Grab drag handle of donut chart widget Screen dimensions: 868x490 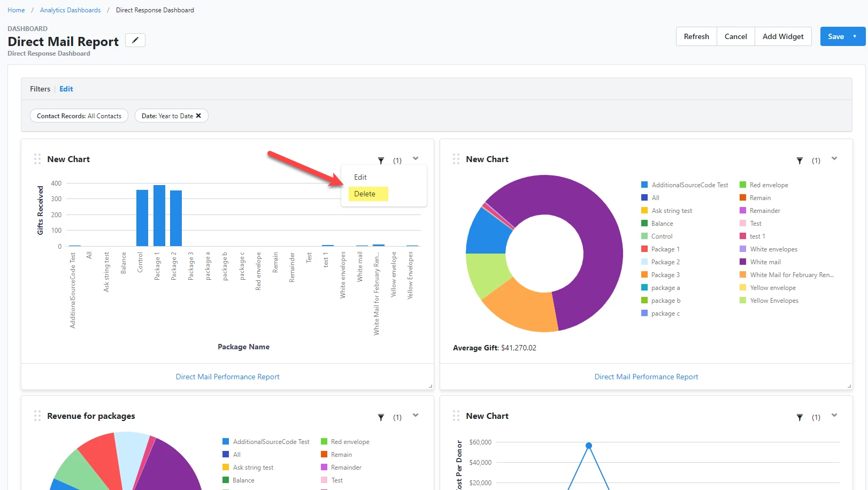click(456, 159)
